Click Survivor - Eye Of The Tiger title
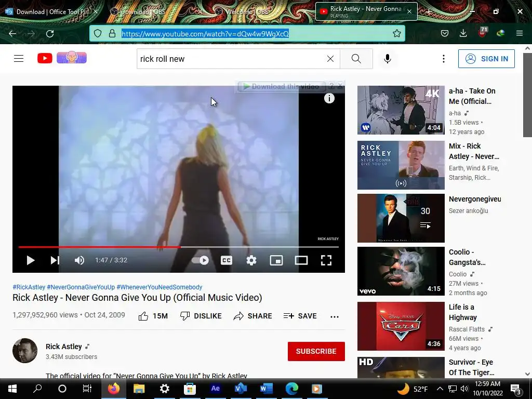 click(471, 367)
